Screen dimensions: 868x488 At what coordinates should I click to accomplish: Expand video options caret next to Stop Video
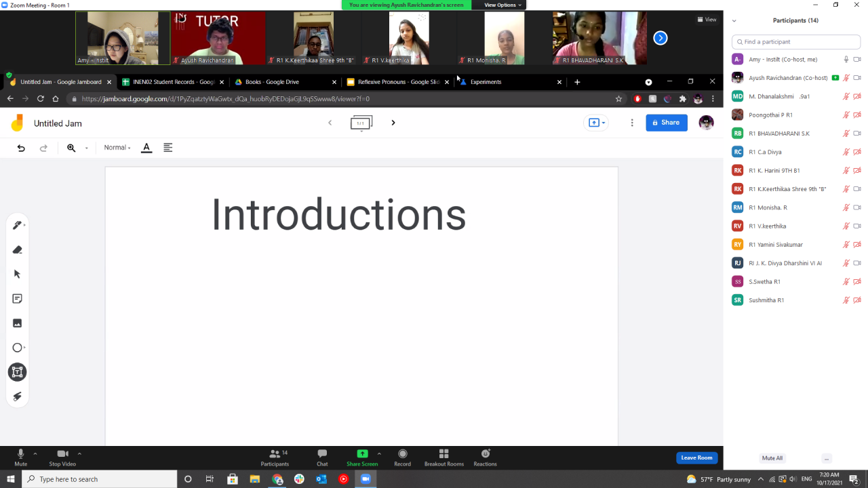tap(79, 453)
